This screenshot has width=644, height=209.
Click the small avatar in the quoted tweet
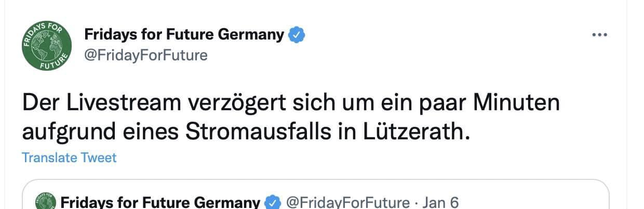[45, 202]
